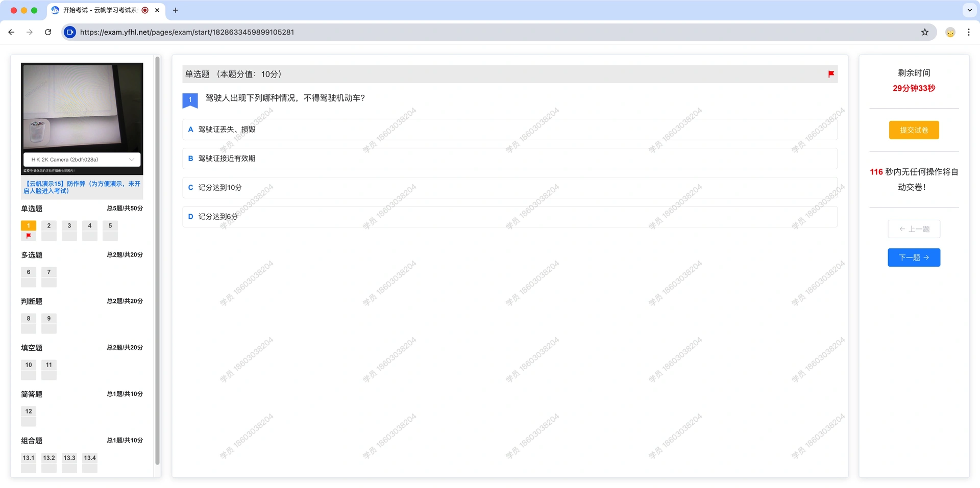Screen dimensions: 980x488
Task: Jump to question 2
Action: (x=49, y=230)
